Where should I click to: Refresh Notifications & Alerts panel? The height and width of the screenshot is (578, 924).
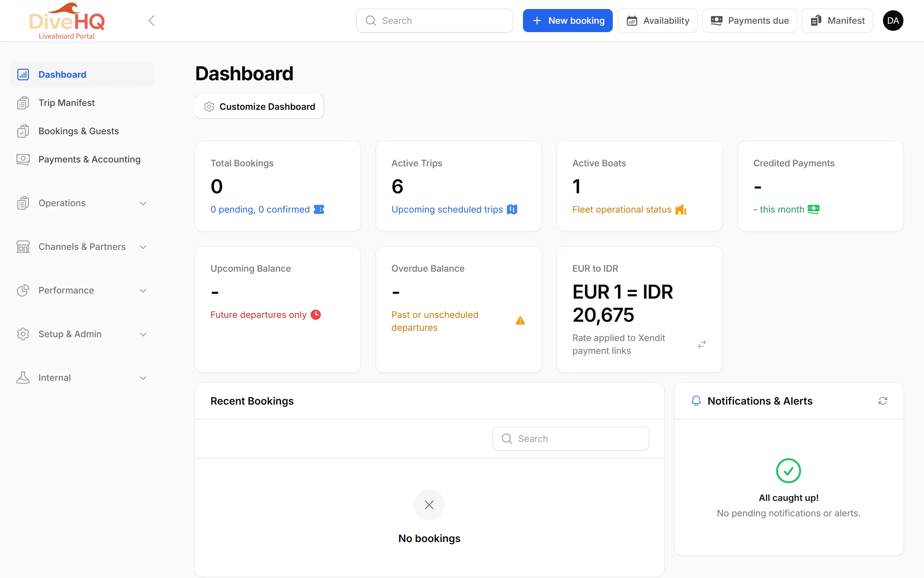pyautogui.click(x=883, y=401)
